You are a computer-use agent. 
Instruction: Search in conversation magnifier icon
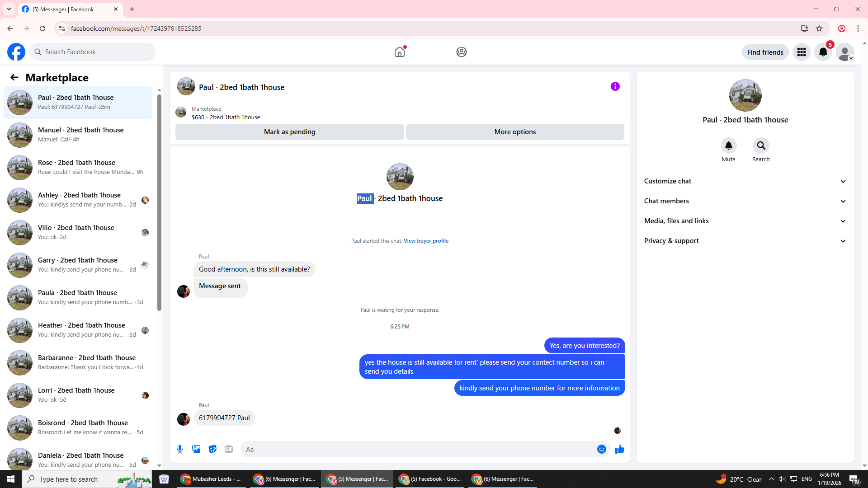click(761, 145)
